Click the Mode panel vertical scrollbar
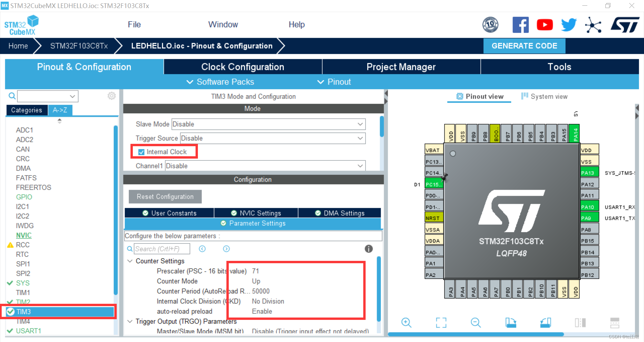This screenshot has width=644, height=342. [x=382, y=126]
